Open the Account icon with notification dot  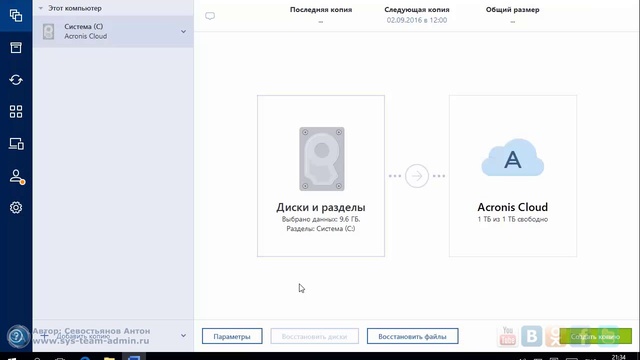(16, 176)
